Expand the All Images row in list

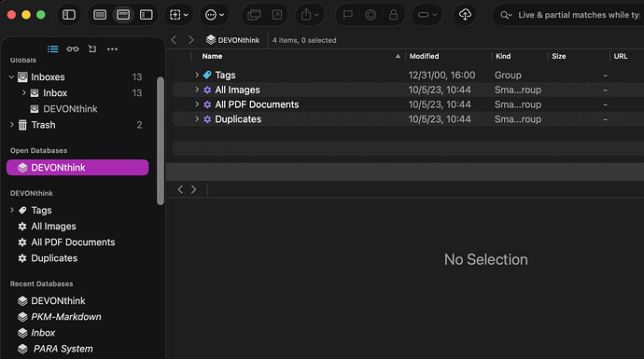click(197, 90)
